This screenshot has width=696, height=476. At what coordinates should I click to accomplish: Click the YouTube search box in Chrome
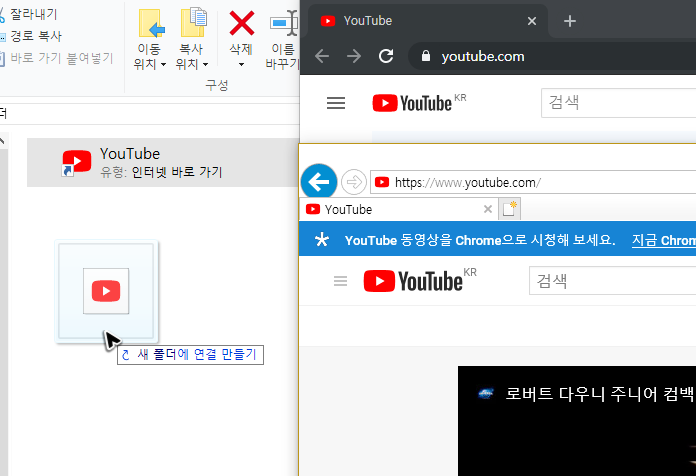pos(618,103)
